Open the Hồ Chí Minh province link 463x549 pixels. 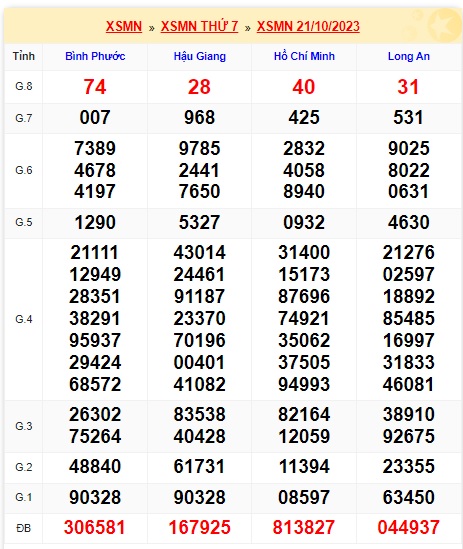(304, 56)
